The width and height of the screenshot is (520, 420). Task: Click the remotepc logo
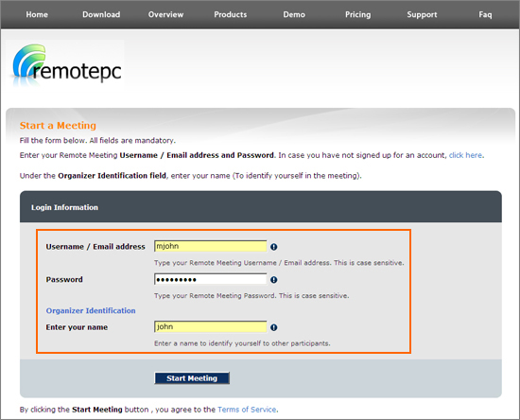[x=67, y=64]
